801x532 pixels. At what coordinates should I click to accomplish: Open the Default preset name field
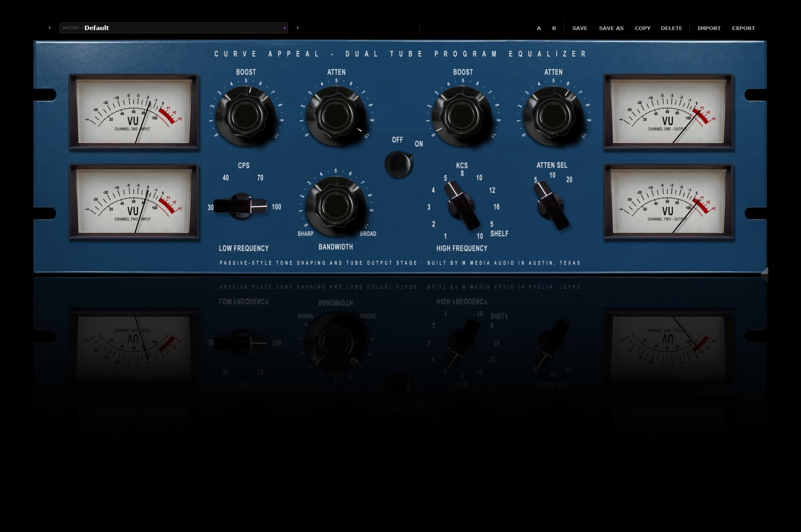point(173,28)
